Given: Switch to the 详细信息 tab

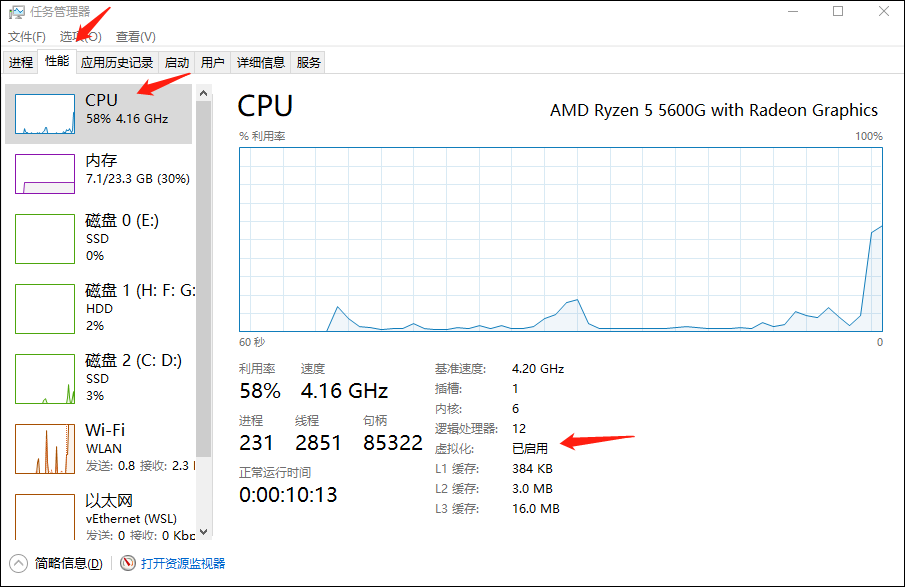Looking at the screenshot, I should pos(261,62).
